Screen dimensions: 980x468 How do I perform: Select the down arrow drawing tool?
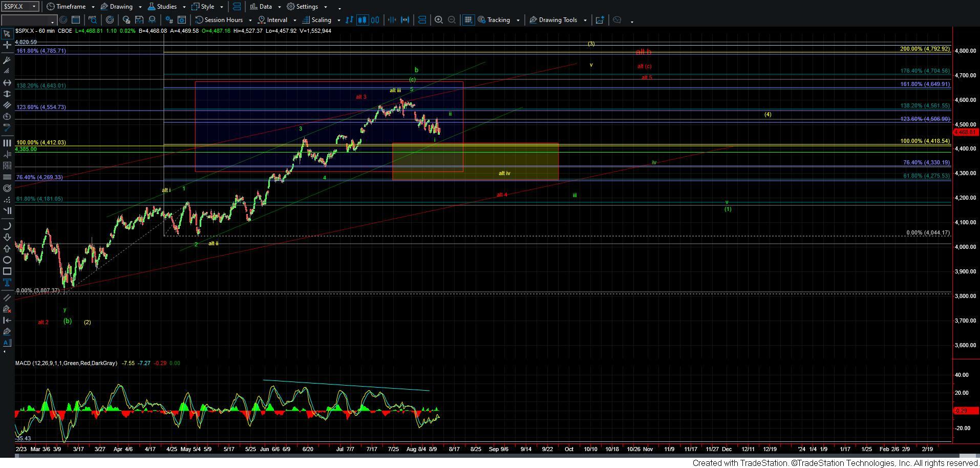pos(7,237)
